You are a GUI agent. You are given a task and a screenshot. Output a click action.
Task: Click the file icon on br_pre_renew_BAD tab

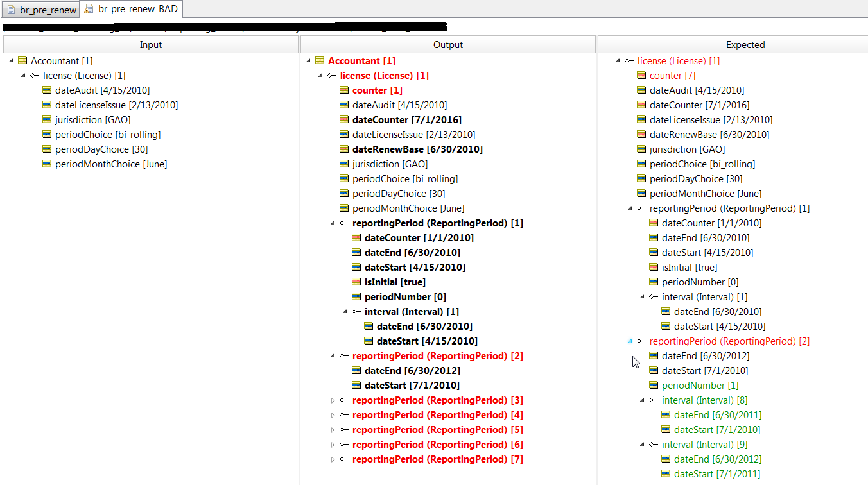click(89, 10)
